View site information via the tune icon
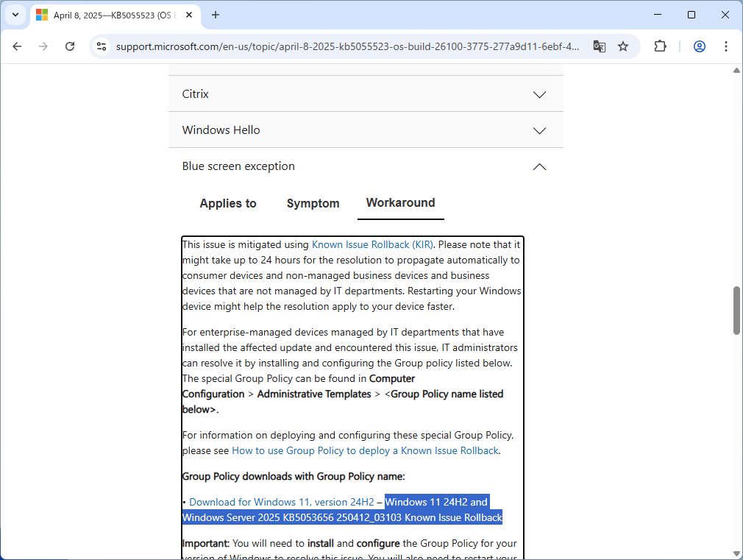The width and height of the screenshot is (743, 560). (x=99, y=46)
